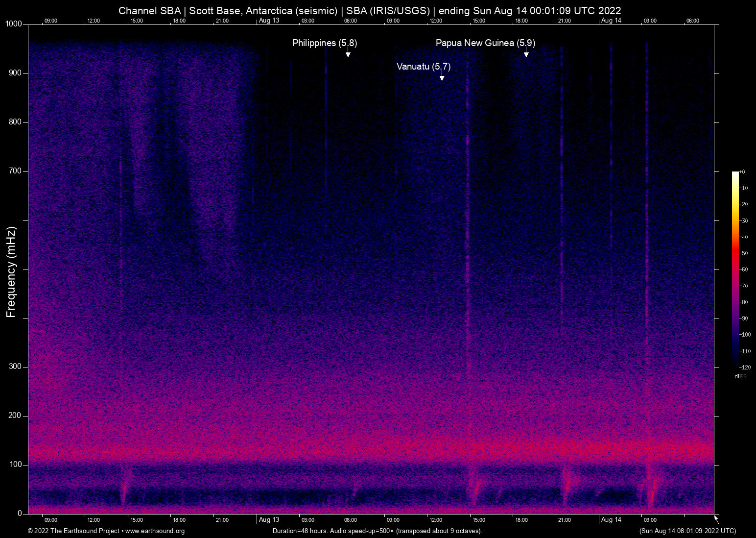Select the Vanuatu (5.7) earthquake label
Viewport: 756px width, 538px height.
(423, 66)
